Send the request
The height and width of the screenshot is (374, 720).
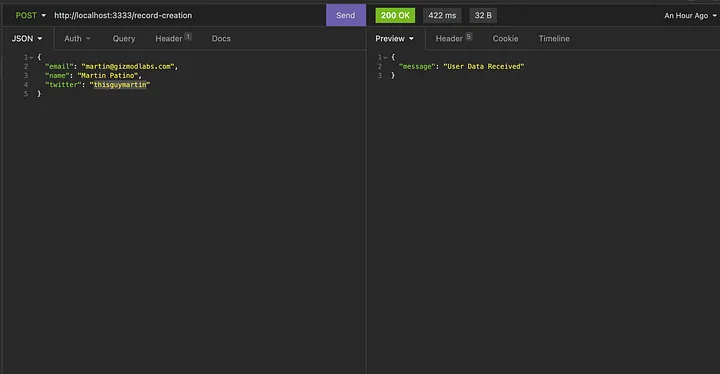[x=345, y=15]
